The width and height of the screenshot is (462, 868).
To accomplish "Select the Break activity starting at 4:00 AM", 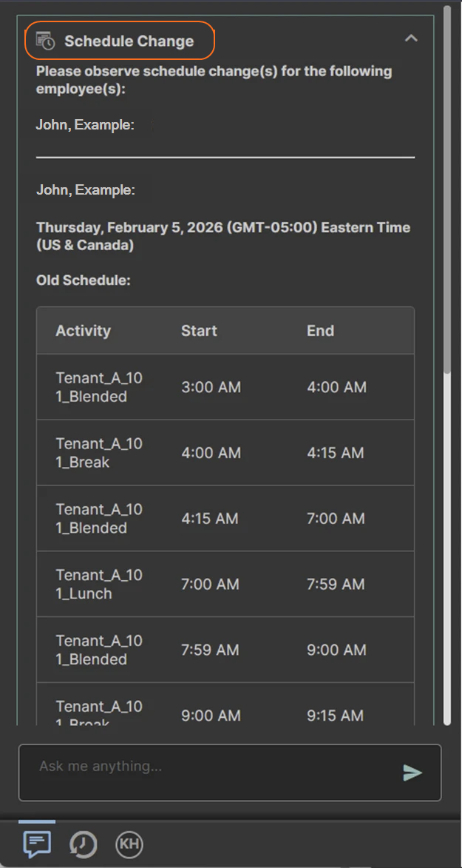I will click(x=99, y=453).
